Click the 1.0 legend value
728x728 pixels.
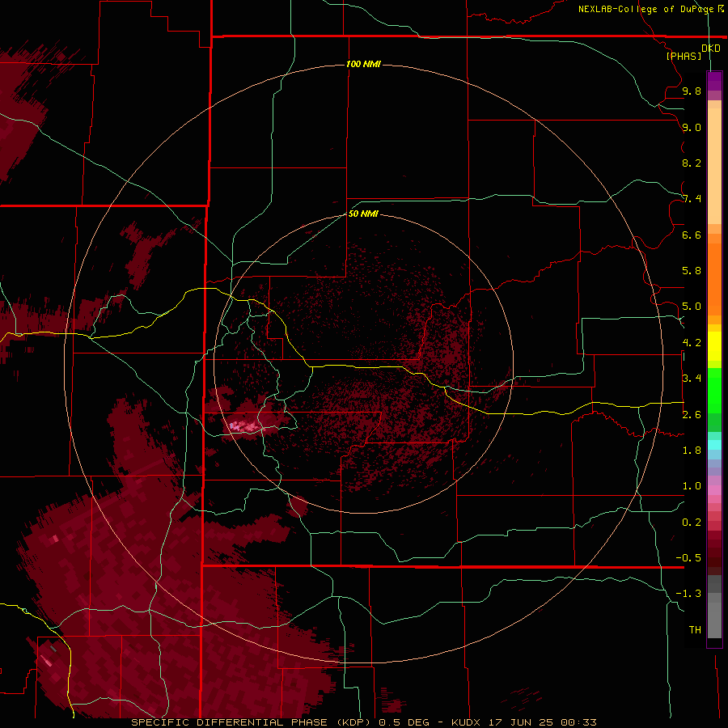click(x=692, y=485)
